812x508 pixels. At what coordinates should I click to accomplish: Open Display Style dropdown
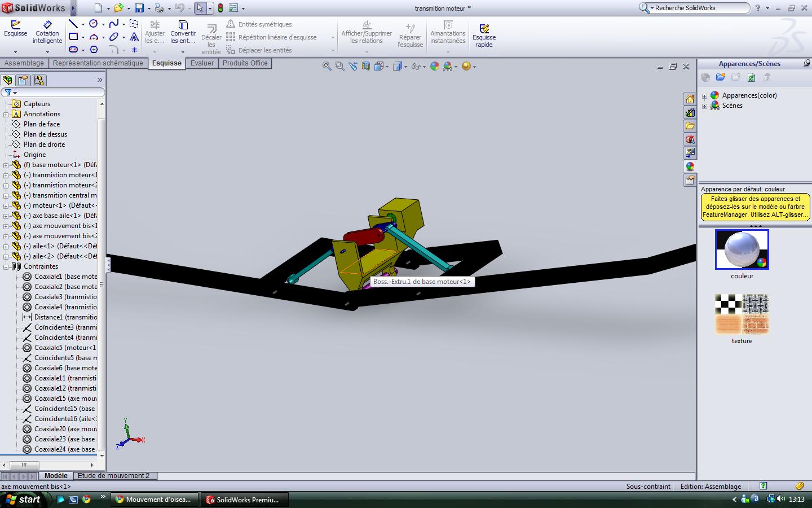coord(406,67)
